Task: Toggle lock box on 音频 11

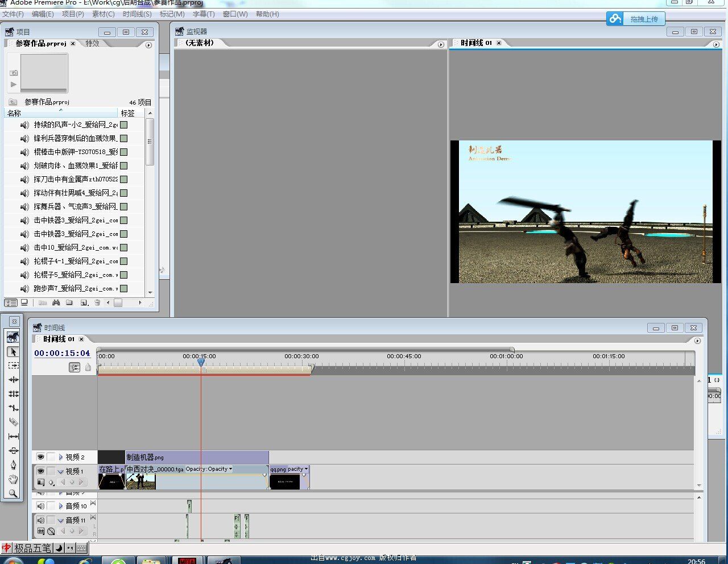Action: tap(51, 520)
